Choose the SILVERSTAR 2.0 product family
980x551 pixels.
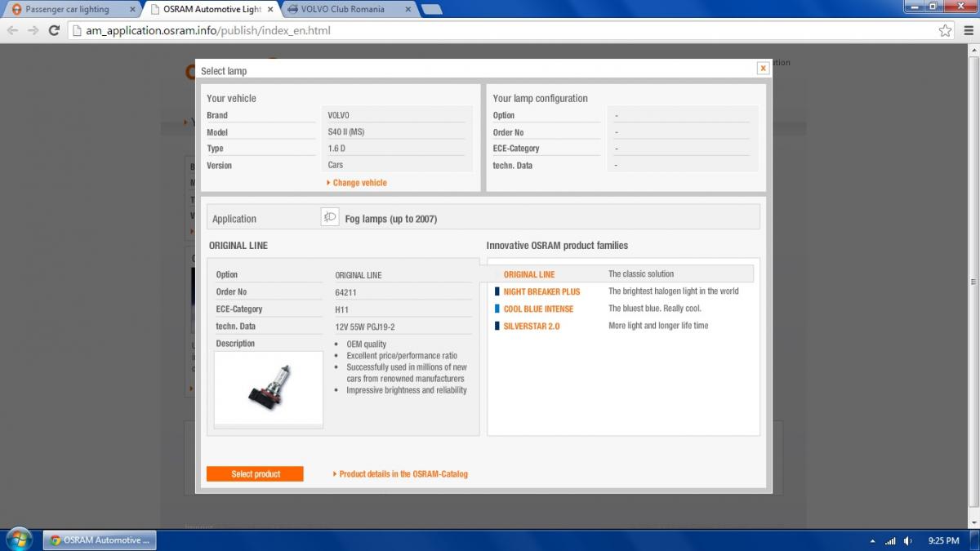pos(532,326)
